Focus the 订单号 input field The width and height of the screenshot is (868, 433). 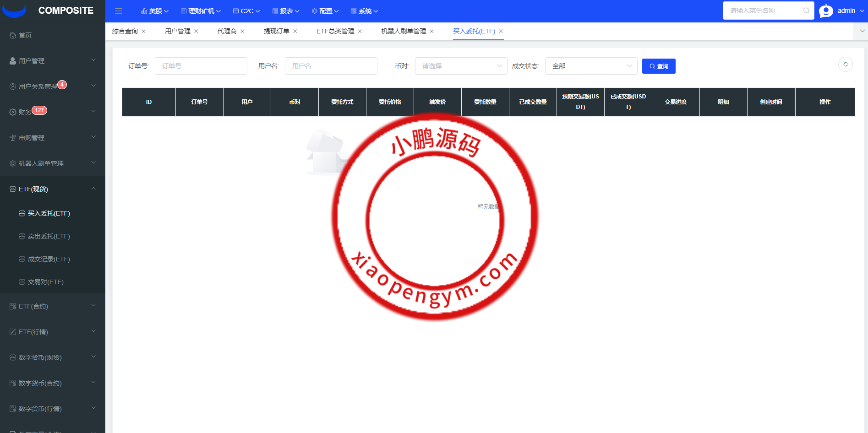(x=201, y=66)
